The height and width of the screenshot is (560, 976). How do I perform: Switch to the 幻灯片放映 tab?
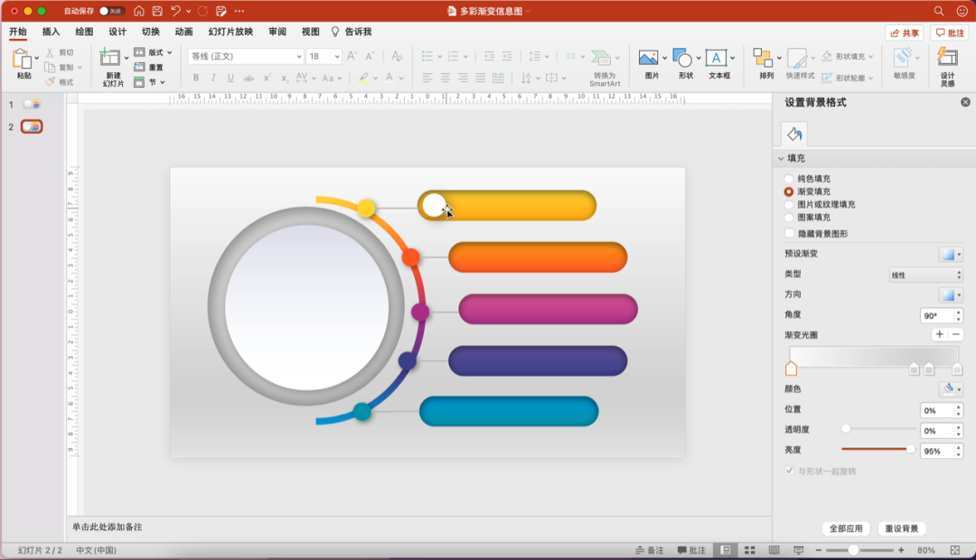pyautogui.click(x=230, y=32)
